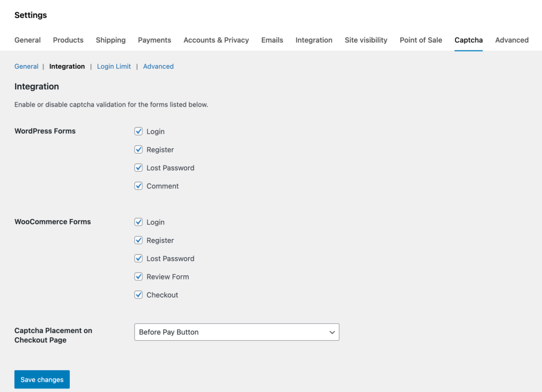Go to the Emails settings tab
The height and width of the screenshot is (392, 542).
[272, 40]
